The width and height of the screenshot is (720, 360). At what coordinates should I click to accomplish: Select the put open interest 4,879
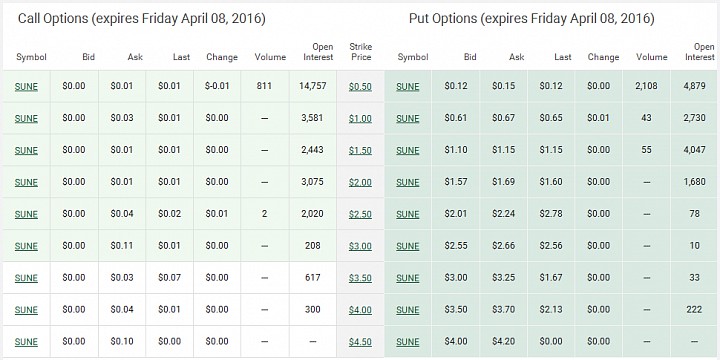click(x=694, y=86)
